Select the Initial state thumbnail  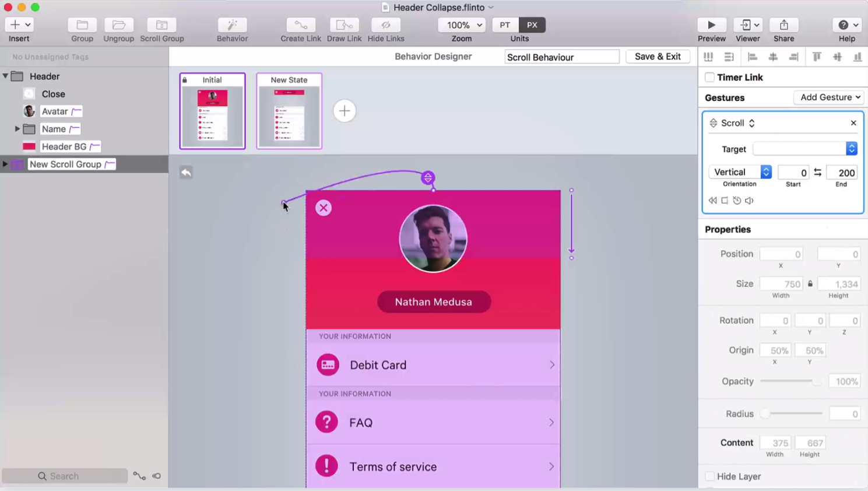[x=212, y=111]
